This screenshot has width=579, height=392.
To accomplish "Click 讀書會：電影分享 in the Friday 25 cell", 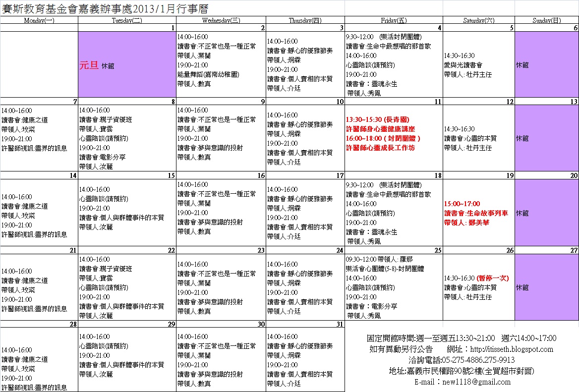I will click(371, 306).
